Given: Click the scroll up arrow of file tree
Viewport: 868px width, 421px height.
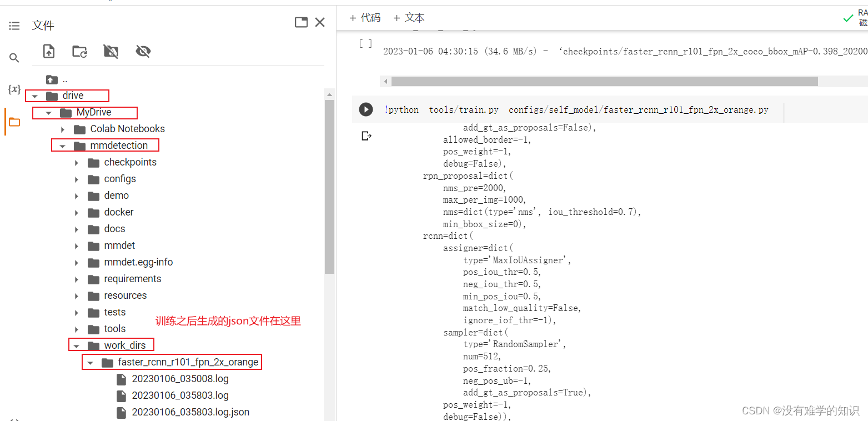Looking at the screenshot, I should click(329, 94).
